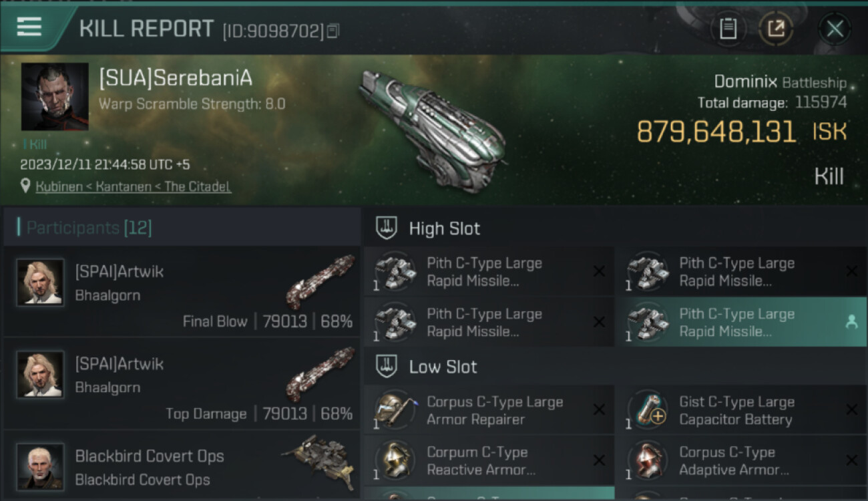The height and width of the screenshot is (501, 868).
Task: Open the clipboard notes icon
Action: pyautogui.click(x=728, y=29)
